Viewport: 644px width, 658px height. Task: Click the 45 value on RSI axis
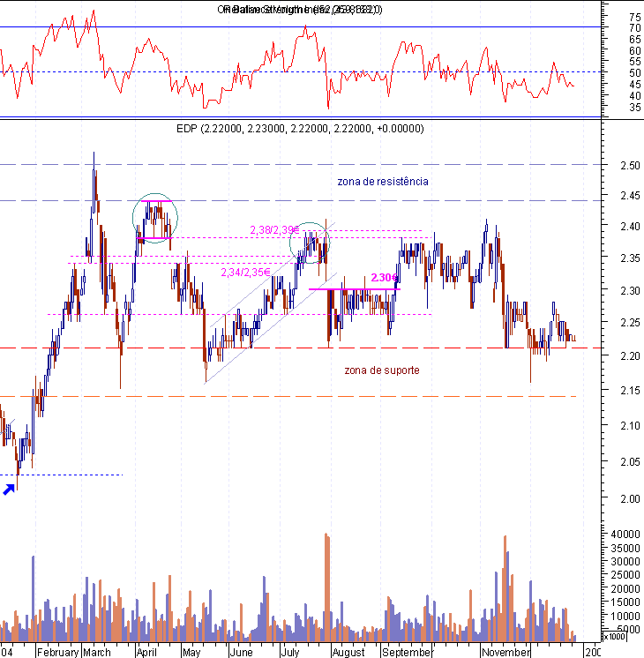634,85
